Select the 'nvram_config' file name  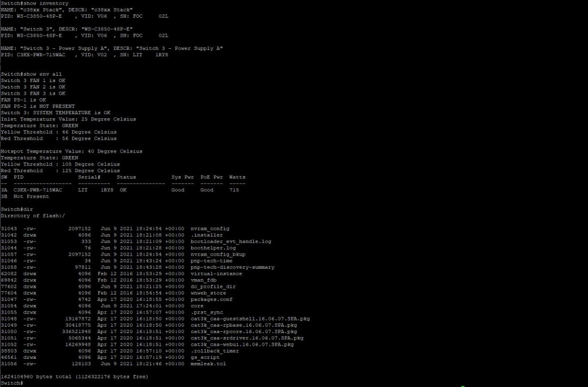pos(210,229)
